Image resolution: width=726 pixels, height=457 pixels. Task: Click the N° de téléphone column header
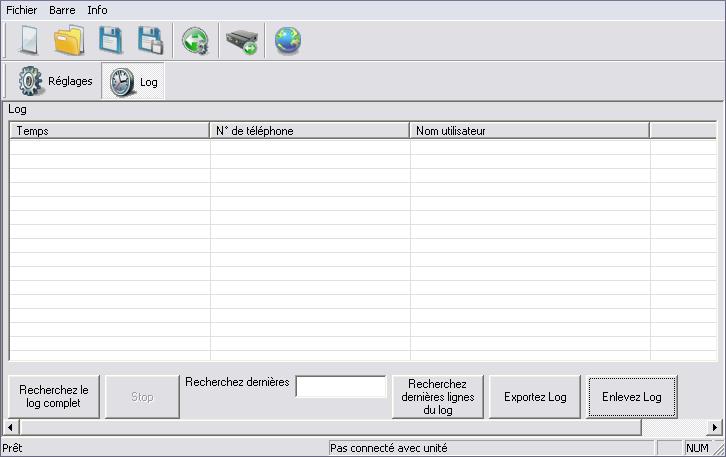click(x=309, y=131)
